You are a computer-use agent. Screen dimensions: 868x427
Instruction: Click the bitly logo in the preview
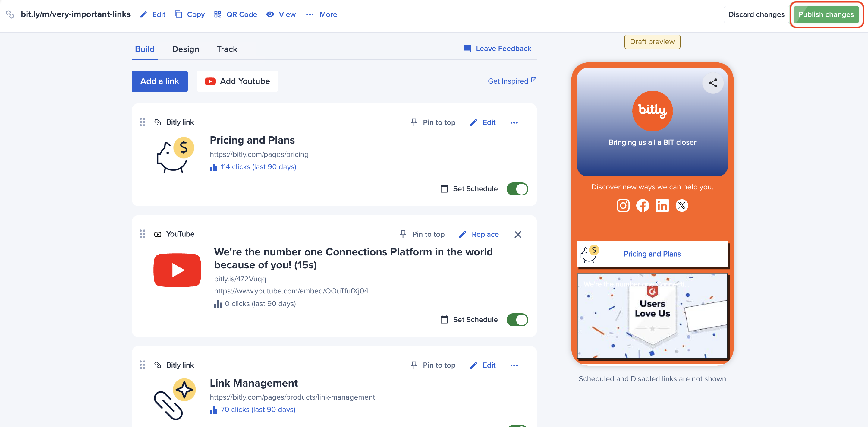pyautogui.click(x=652, y=111)
